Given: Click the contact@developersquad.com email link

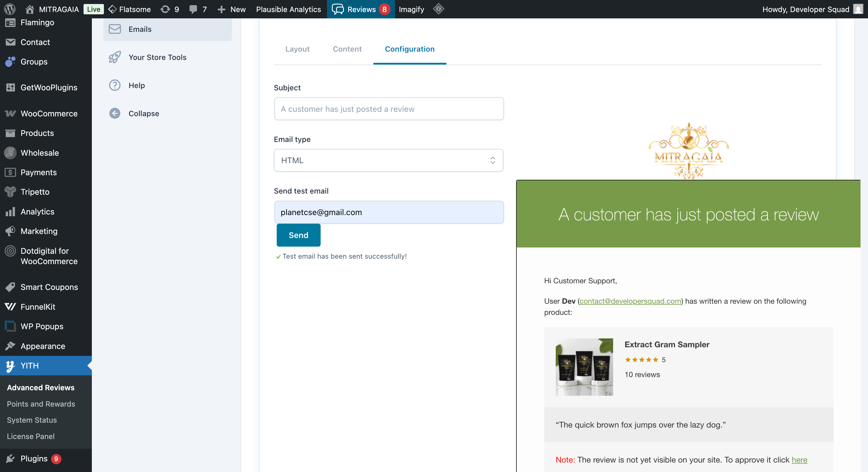Looking at the screenshot, I should tap(630, 301).
